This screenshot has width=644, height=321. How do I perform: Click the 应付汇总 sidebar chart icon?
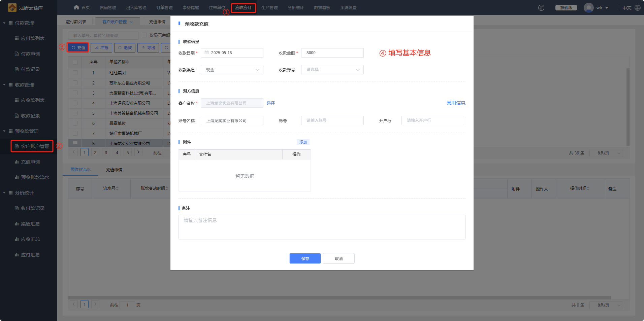17,255
